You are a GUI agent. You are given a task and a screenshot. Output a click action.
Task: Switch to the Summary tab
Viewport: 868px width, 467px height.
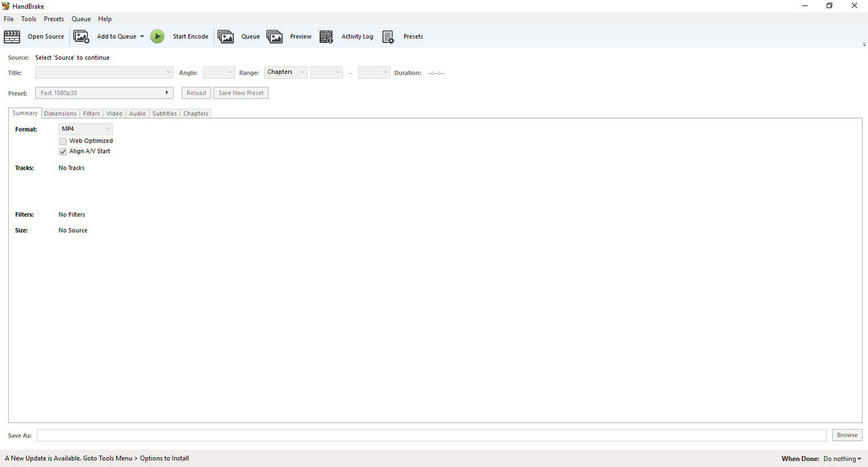[25, 113]
